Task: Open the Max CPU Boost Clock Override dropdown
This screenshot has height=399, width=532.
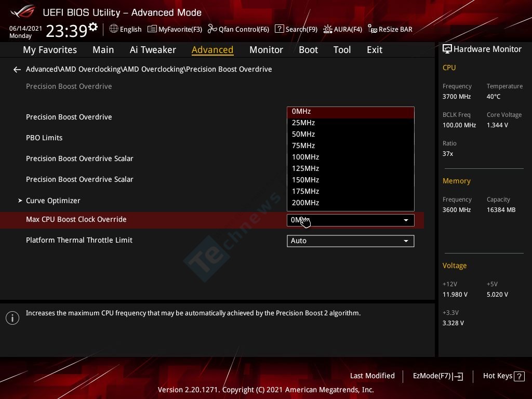Action: click(351, 220)
